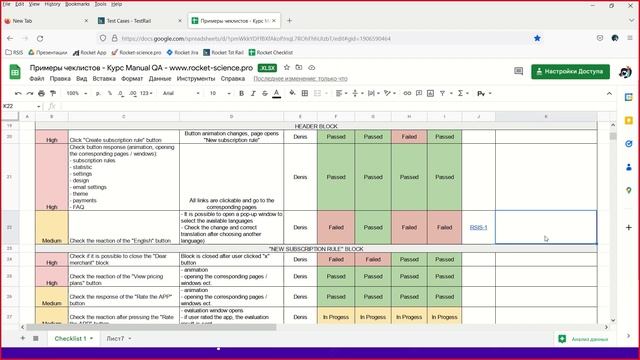Open the Checklist 1 tab options arrow
Screen dimensions: 640x360
[91, 338]
